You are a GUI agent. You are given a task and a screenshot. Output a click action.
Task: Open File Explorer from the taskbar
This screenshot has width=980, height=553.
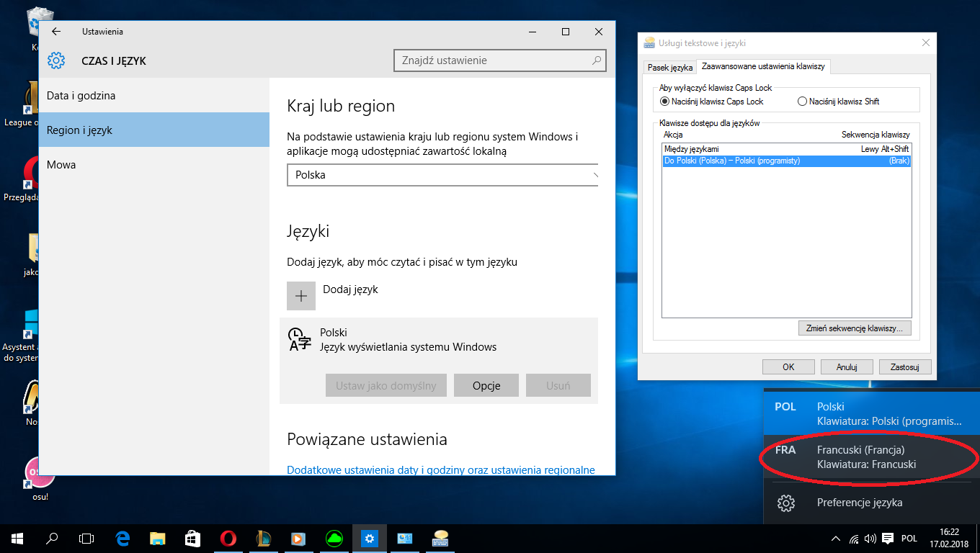pos(157,538)
